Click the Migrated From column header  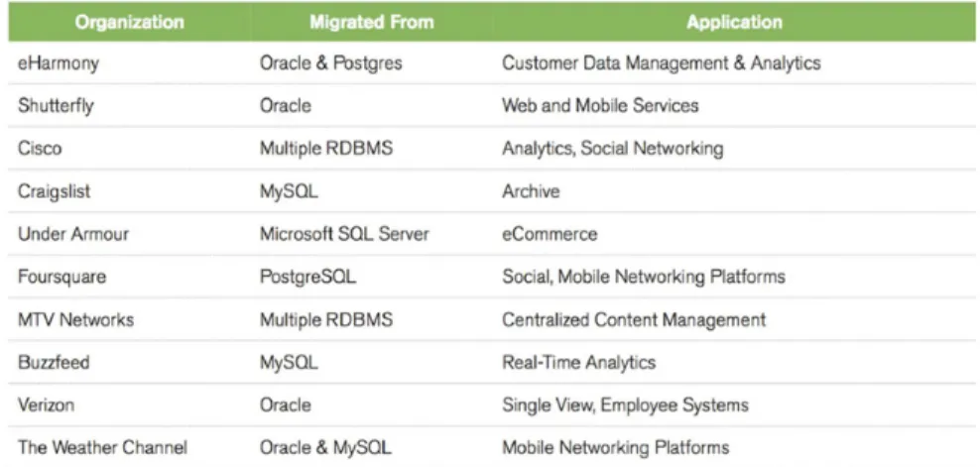(x=372, y=23)
